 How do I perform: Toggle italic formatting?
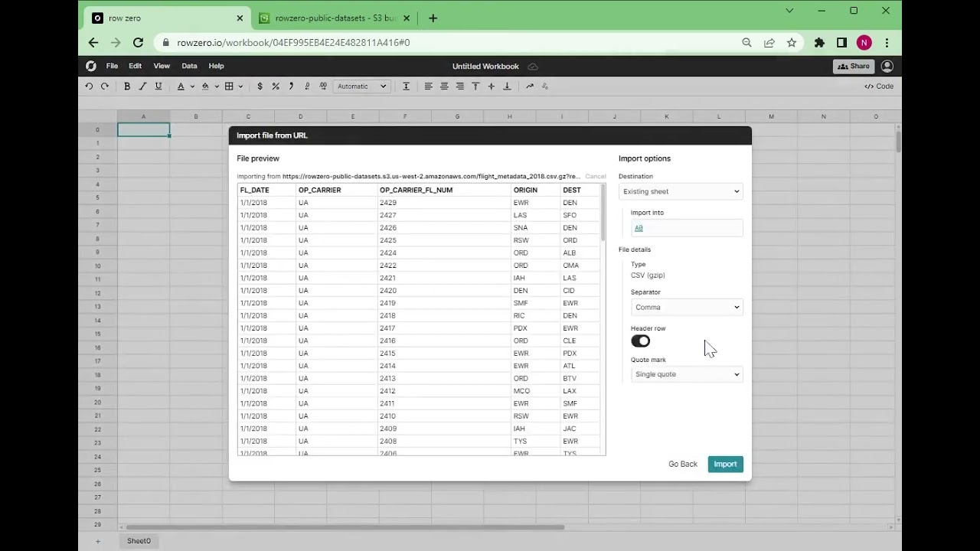pos(142,86)
